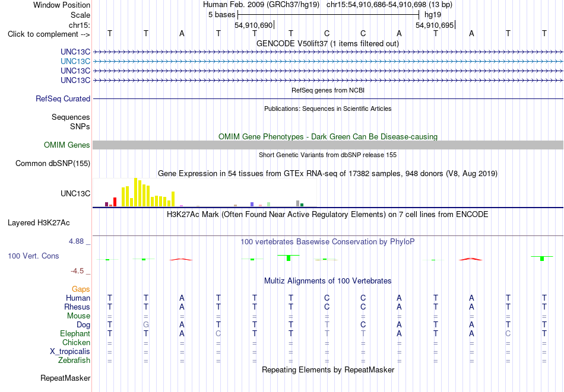The height and width of the screenshot is (392, 564).
Task: Select the 'Scale' track label
Action: pos(80,15)
